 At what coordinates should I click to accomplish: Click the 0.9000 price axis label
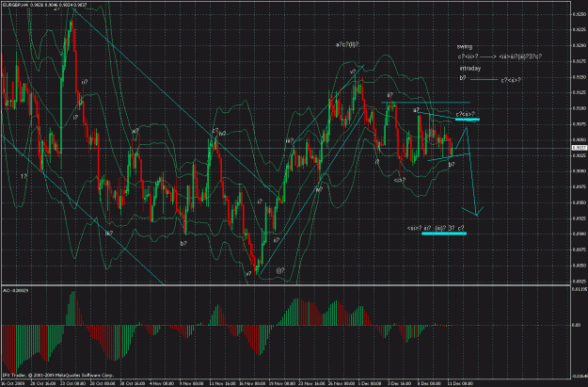pyautogui.click(x=579, y=170)
